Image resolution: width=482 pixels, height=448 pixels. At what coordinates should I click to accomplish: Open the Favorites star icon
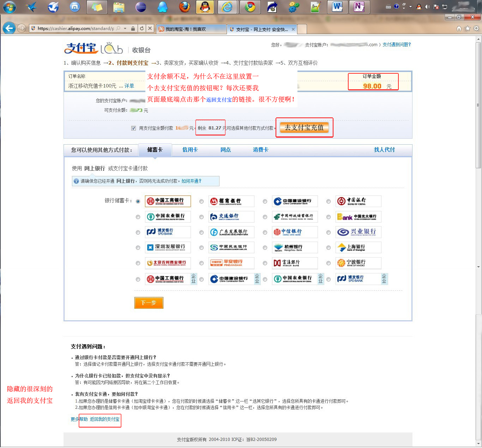tap(468, 29)
